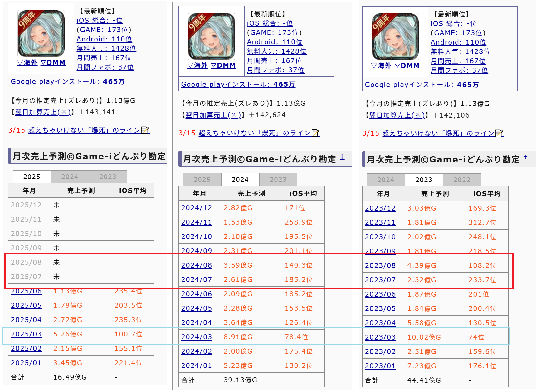
Task: Switch to the 2023 tab in the middle panel
Action: (278, 179)
